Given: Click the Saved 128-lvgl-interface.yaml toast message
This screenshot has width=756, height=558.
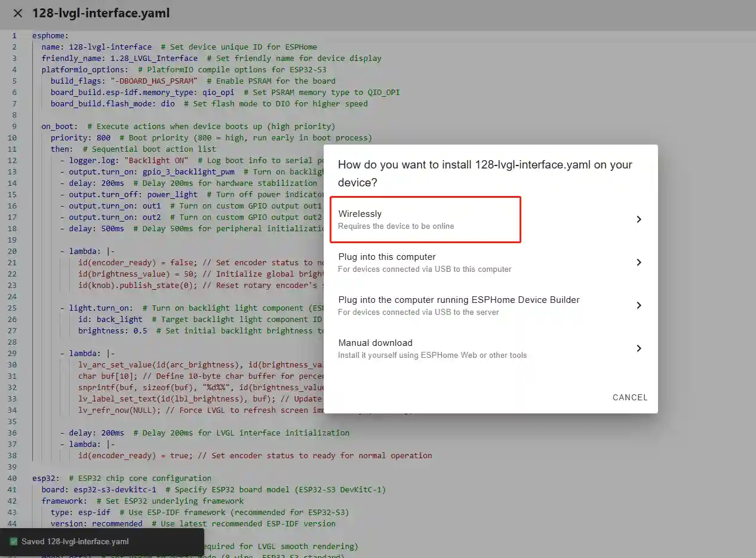Looking at the screenshot, I should [x=75, y=542].
